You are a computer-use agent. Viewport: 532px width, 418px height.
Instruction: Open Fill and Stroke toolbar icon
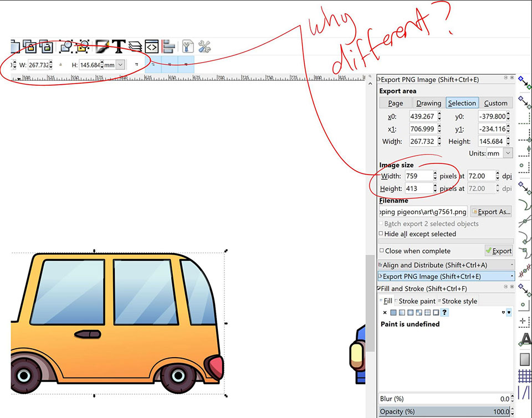point(101,47)
